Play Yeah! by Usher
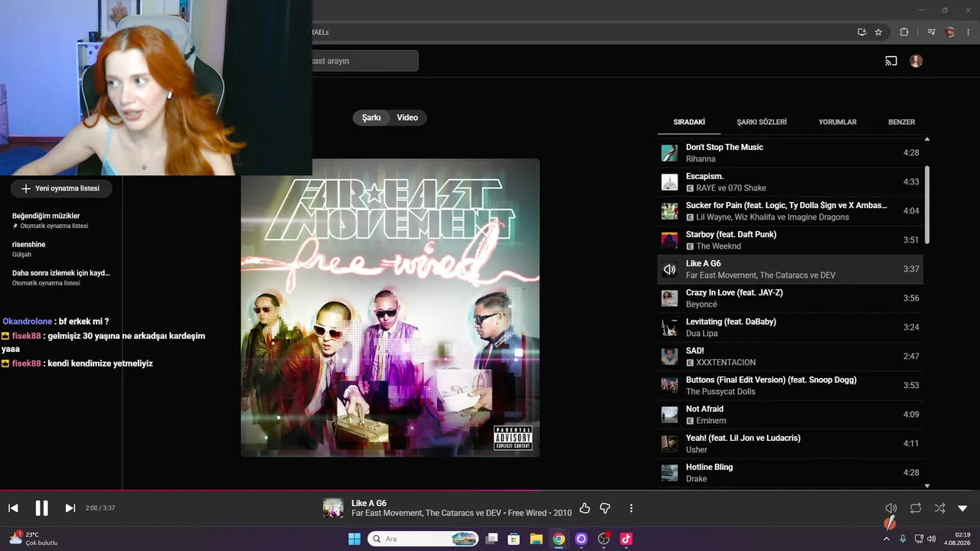 (x=790, y=444)
